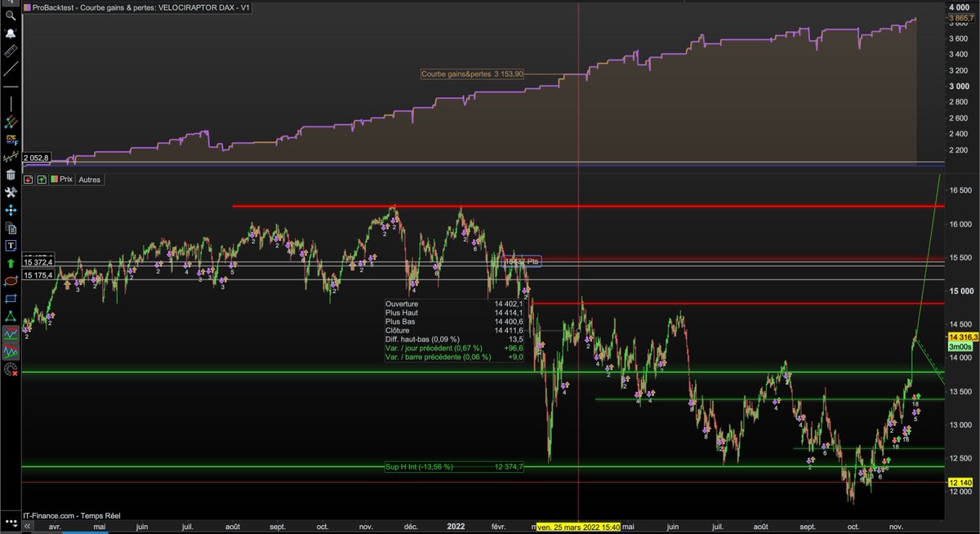Screen dimensions: 980x534
Task: Click the red-green swatch on Prix tab
Action: tap(54, 179)
